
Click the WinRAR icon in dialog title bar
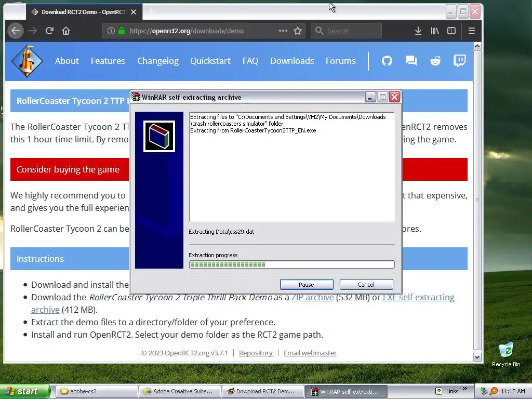(136, 97)
